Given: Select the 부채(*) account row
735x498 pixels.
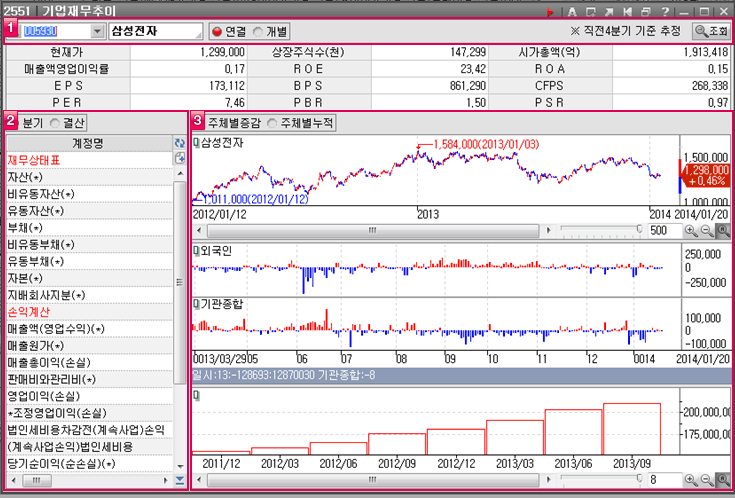Looking at the screenshot, I should pyautogui.click(x=89, y=228).
